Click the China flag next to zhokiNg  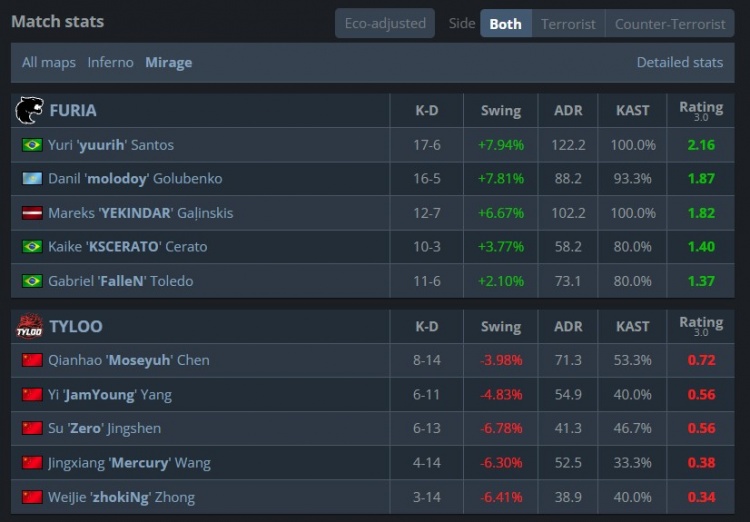(x=32, y=497)
